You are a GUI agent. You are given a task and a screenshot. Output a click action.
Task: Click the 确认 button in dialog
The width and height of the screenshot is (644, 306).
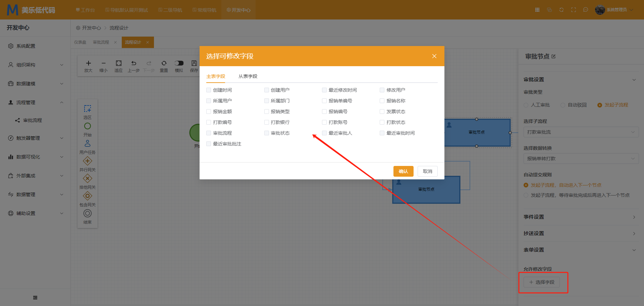[x=403, y=171]
